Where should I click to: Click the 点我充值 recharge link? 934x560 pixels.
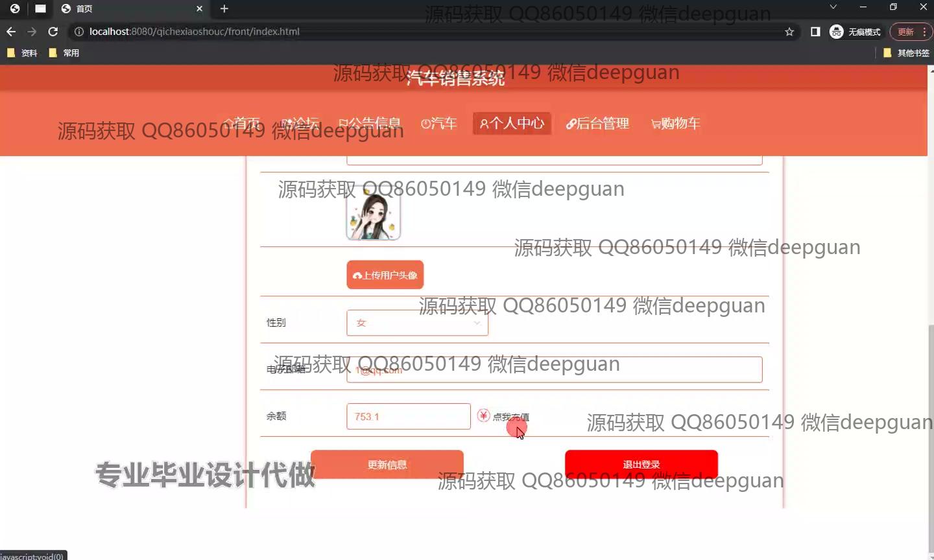(x=511, y=417)
